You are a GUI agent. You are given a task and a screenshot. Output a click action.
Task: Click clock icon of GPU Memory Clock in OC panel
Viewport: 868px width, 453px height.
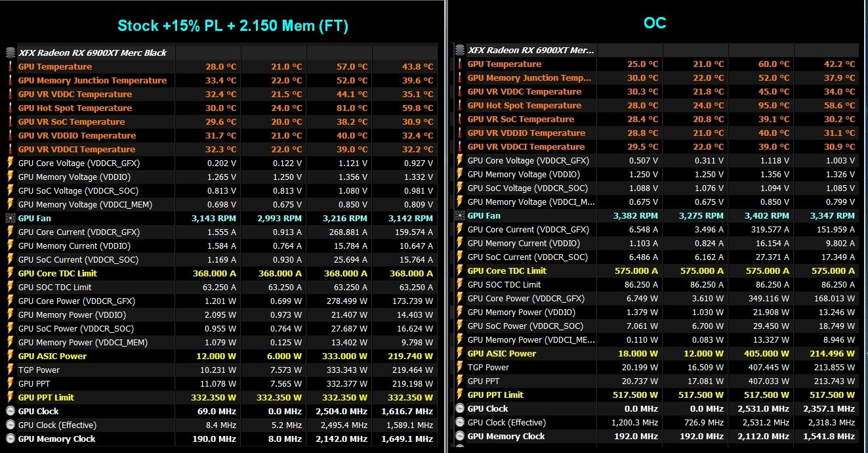point(459,436)
